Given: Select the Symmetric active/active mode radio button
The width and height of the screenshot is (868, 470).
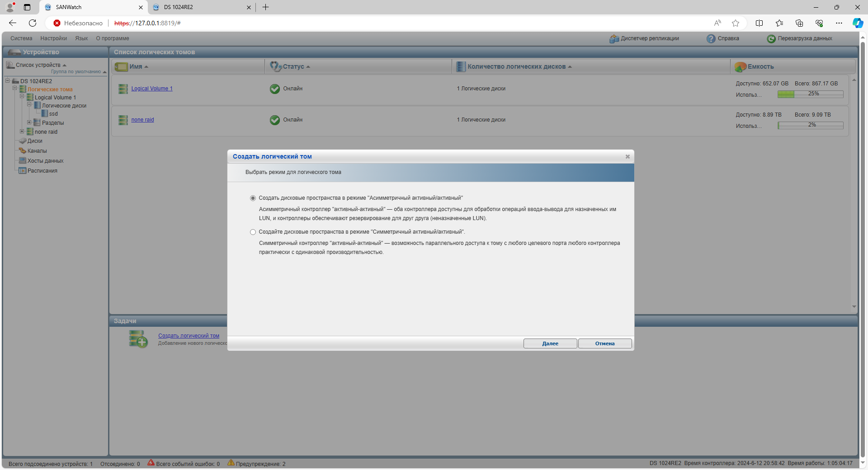Looking at the screenshot, I should (x=253, y=232).
